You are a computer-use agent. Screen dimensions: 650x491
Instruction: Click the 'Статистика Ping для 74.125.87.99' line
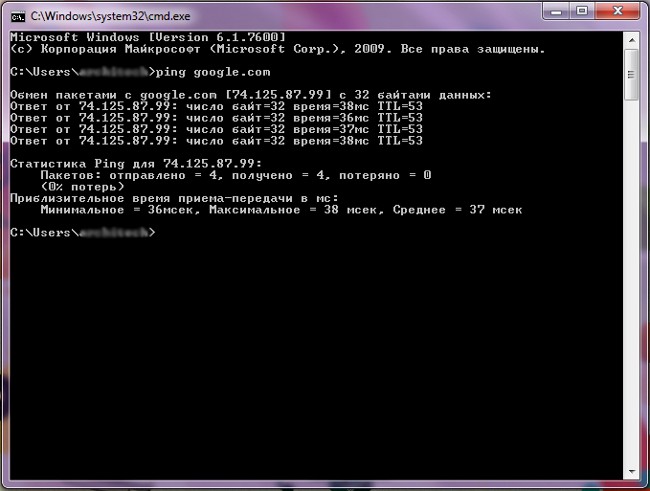pyautogui.click(x=135, y=163)
